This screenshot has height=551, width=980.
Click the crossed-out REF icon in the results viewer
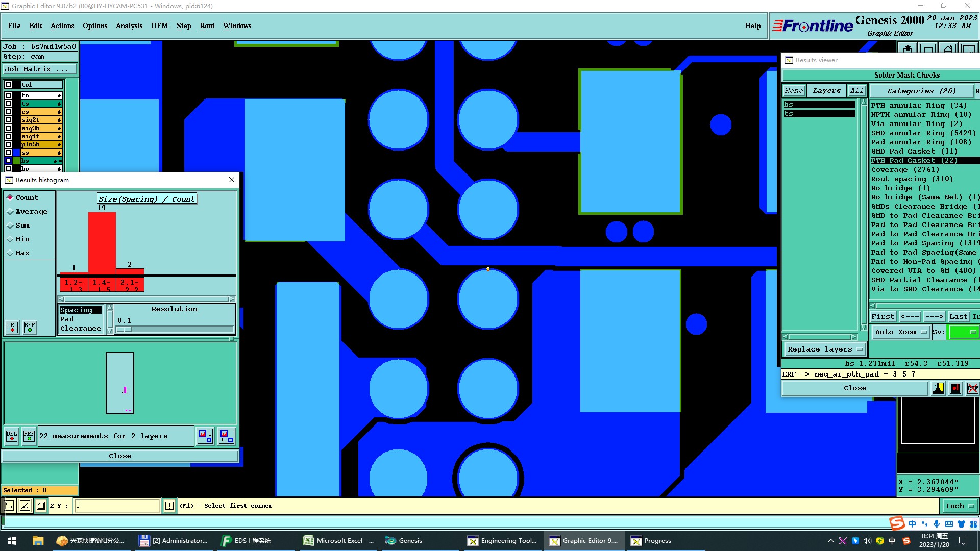pos(972,388)
